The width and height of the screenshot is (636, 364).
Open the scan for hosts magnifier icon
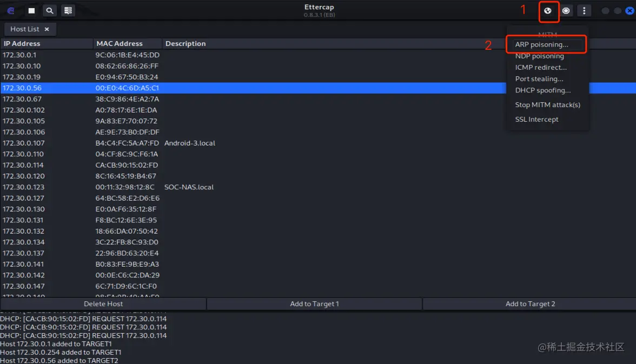point(50,11)
